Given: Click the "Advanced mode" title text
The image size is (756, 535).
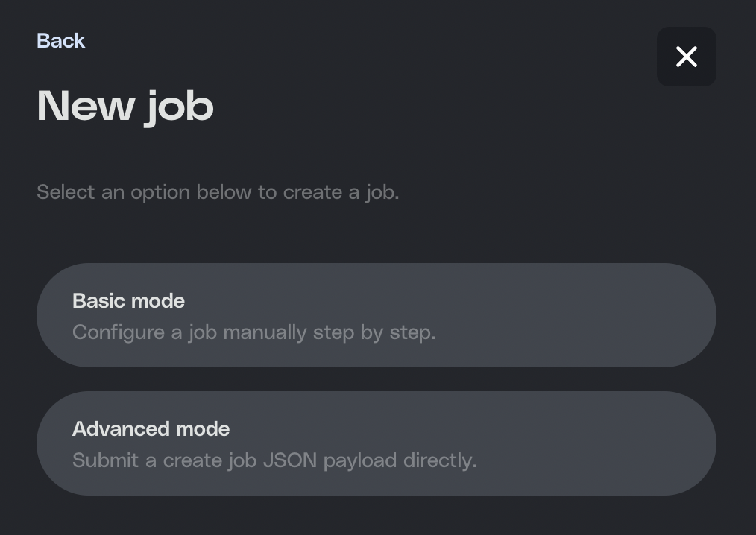Looking at the screenshot, I should pos(151,429).
